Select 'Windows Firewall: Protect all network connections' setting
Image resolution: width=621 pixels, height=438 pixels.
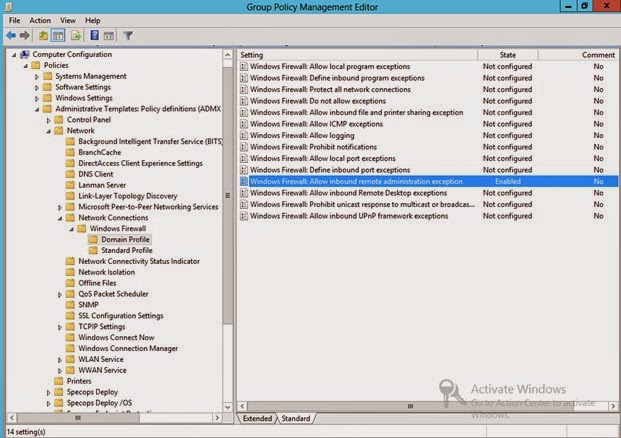coord(330,90)
